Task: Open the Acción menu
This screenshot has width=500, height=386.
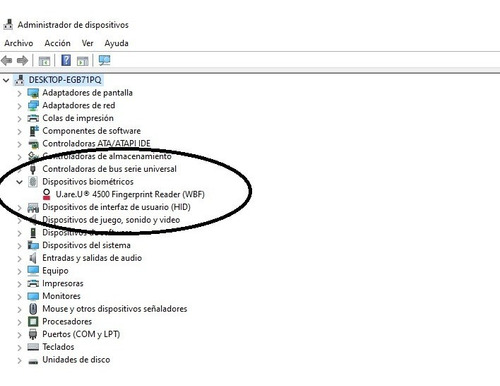Action: pos(57,43)
